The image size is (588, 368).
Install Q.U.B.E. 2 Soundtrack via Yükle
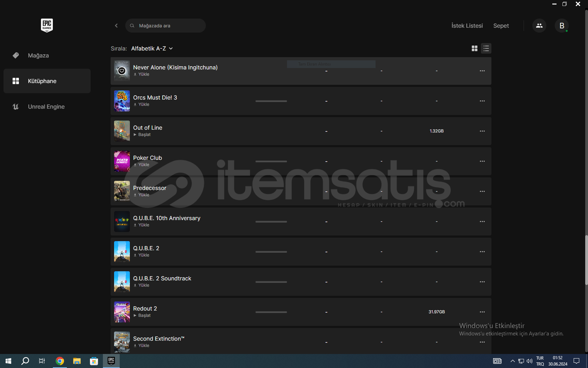[x=141, y=285]
